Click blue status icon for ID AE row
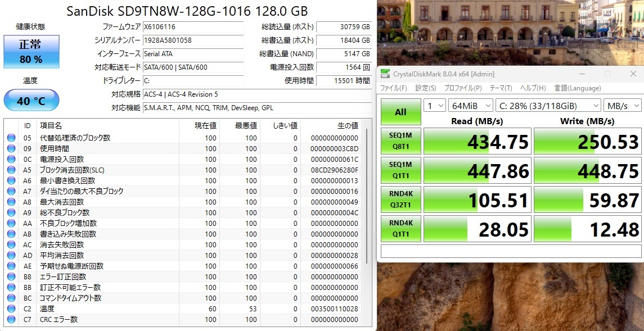 (11, 266)
